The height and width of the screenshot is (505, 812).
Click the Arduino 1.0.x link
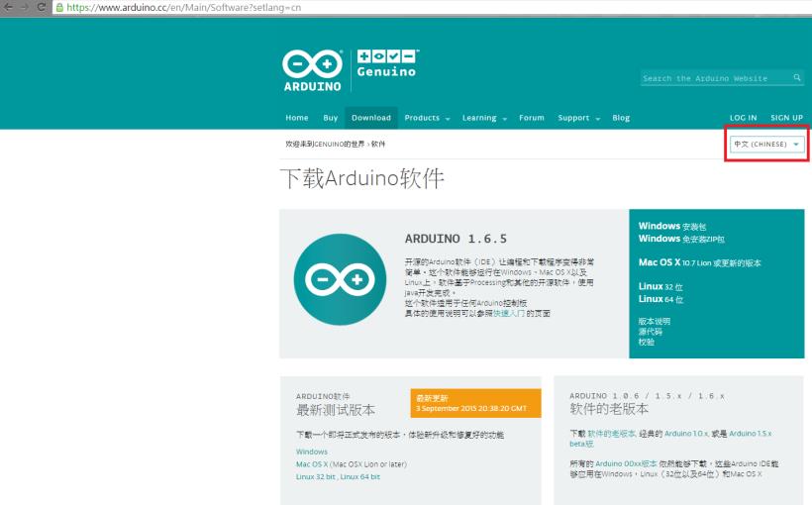[x=686, y=434]
